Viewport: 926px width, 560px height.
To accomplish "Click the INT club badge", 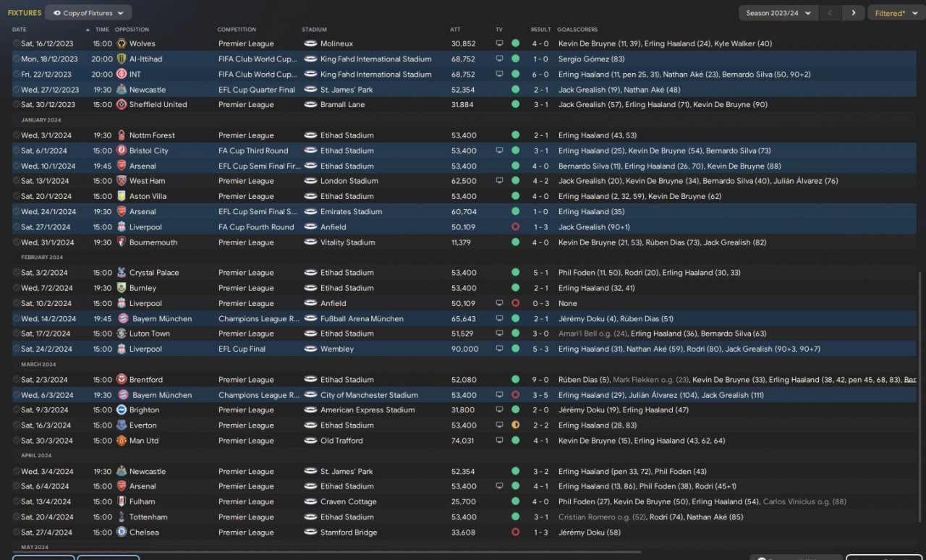I will click(122, 74).
